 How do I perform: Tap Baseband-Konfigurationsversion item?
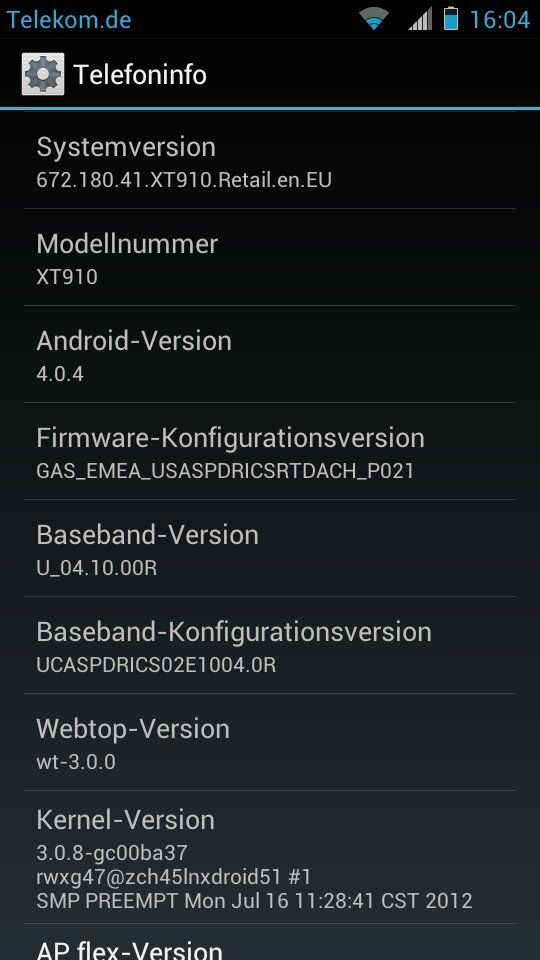tap(269, 645)
